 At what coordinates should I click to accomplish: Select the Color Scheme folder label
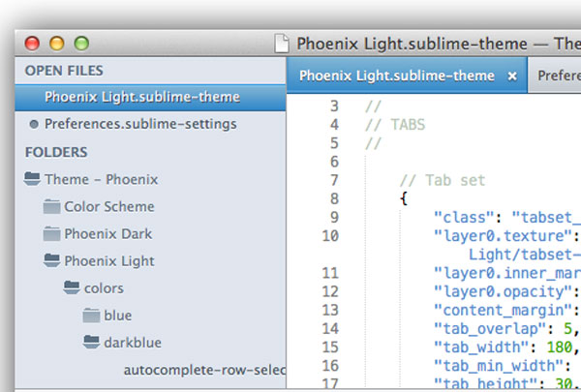coord(108,206)
